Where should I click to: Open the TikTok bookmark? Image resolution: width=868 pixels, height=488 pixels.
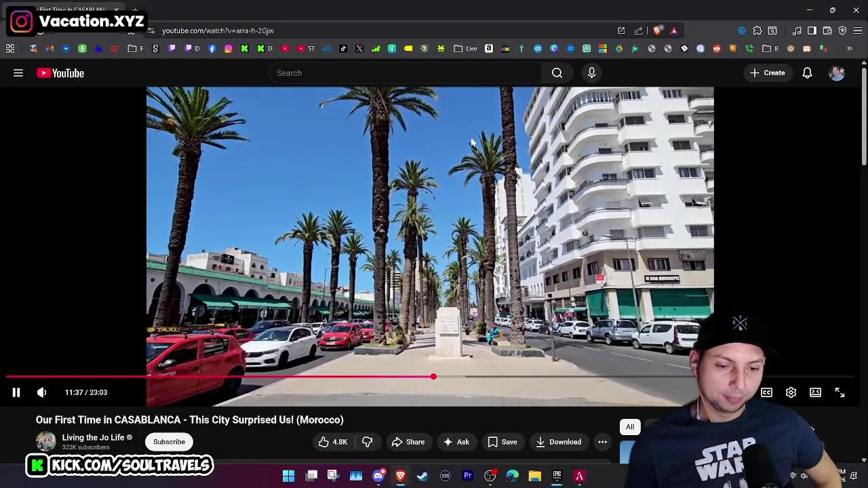(x=343, y=48)
